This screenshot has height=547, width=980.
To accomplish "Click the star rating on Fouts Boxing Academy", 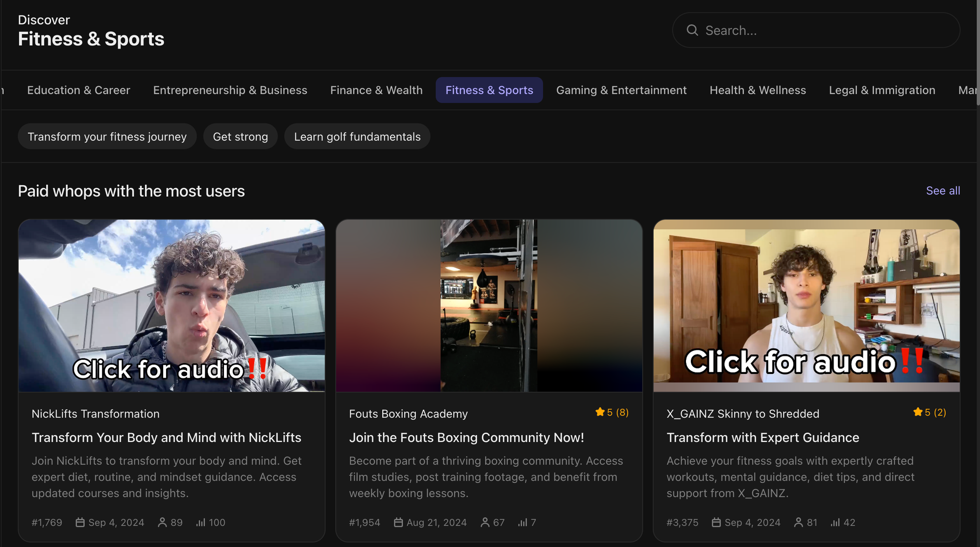I will [x=612, y=412].
